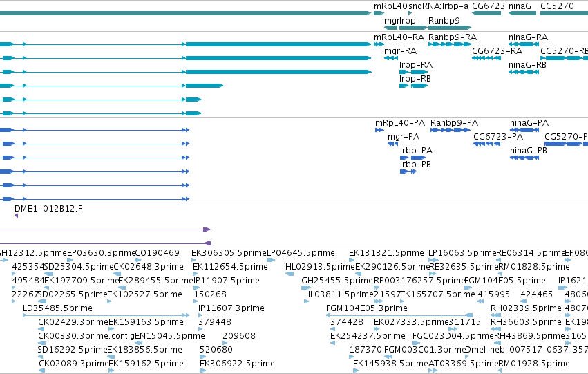The height and width of the screenshot is (374, 588).
Task: Select the EK027333.5prime EST
Action: pos(376,329)
